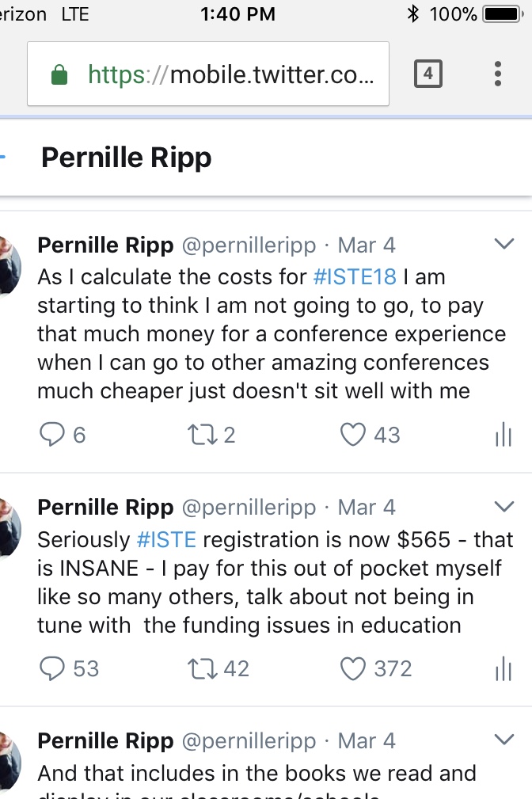
Task: Open the browser three-dot menu
Action: pyautogui.click(x=498, y=74)
